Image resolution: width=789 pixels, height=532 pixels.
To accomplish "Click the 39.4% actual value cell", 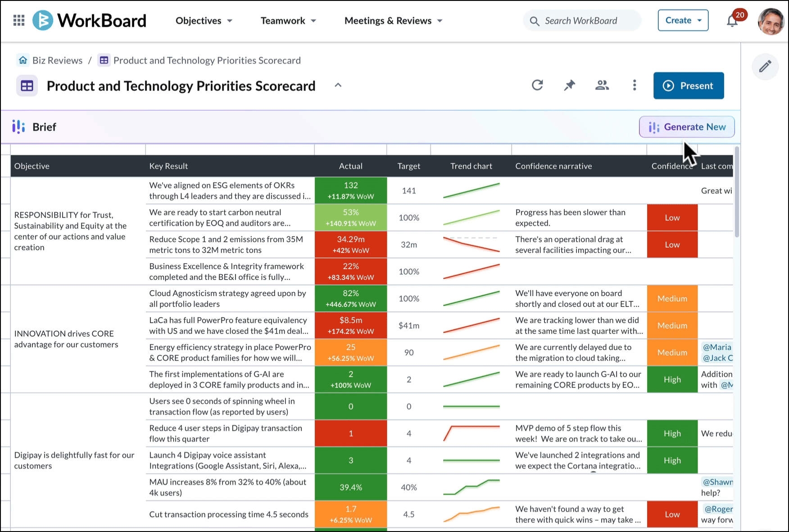I will (351, 487).
